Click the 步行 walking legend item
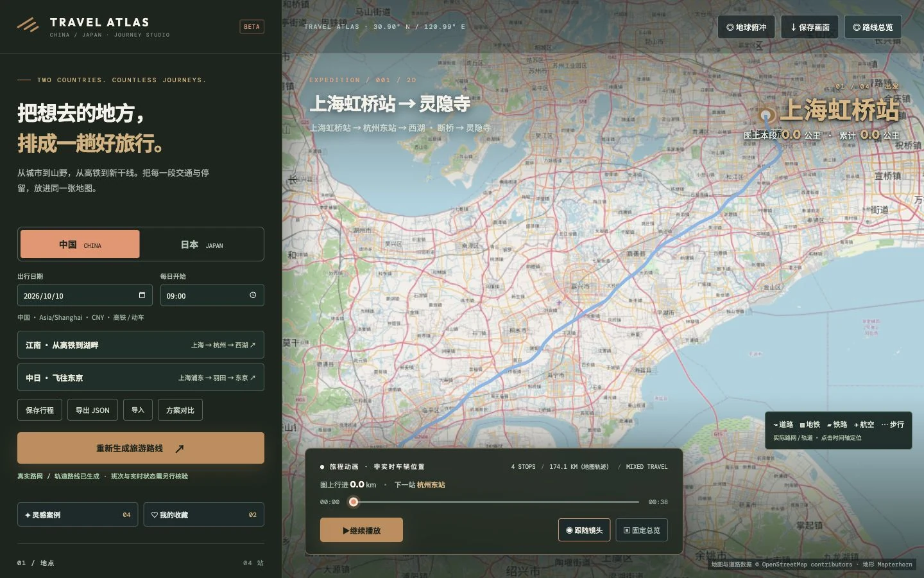The height and width of the screenshot is (578, 924). tap(893, 425)
